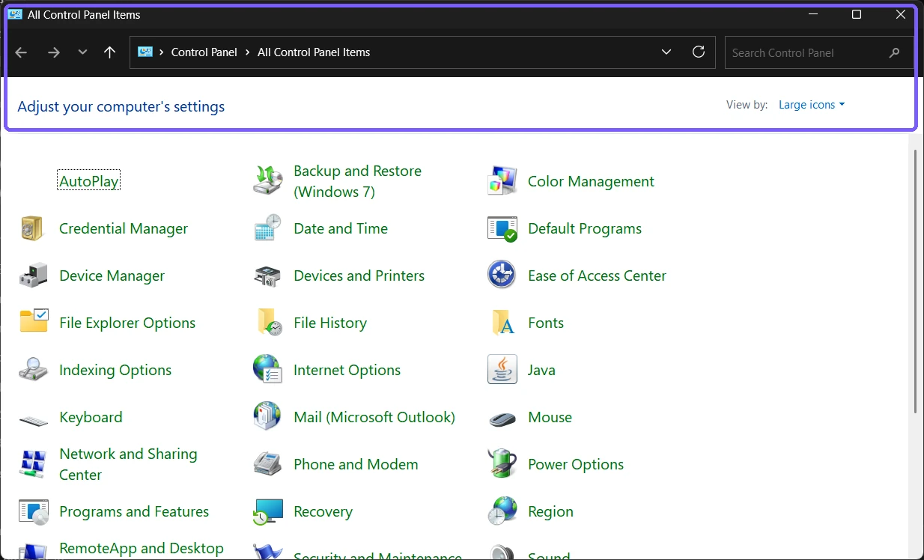Open the Internet Options globe icon
The height and width of the screenshot is (560, 924).
267,370
